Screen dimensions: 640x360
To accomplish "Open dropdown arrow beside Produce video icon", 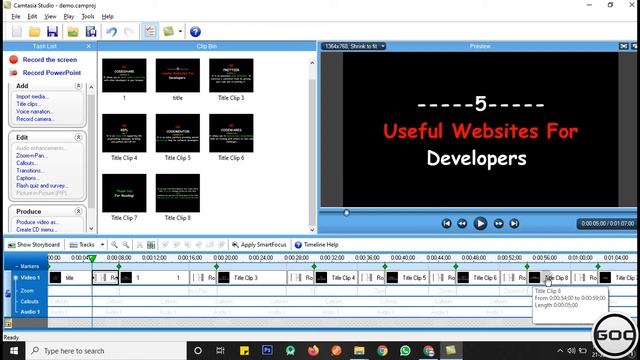I will (180, 31).
